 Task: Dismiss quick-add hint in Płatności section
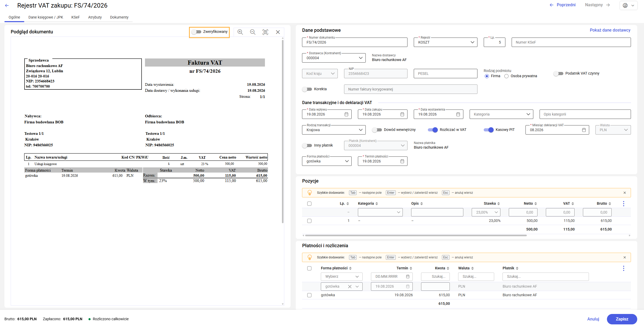pyautogui.click(x=625, y=257)
